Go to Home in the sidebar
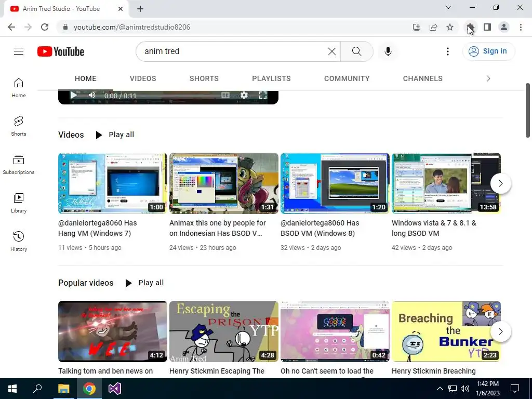Screen dimensions: 532x399 click(19, 88)
